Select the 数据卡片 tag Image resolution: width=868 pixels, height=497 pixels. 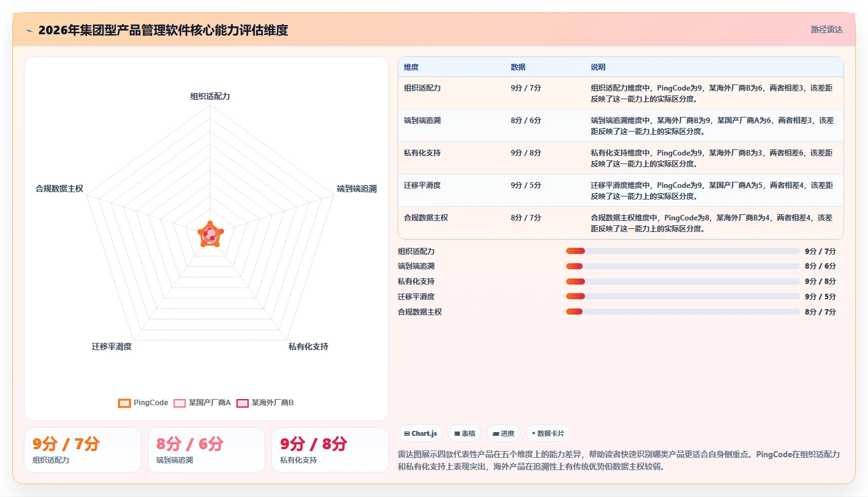[x=548, y=433]
